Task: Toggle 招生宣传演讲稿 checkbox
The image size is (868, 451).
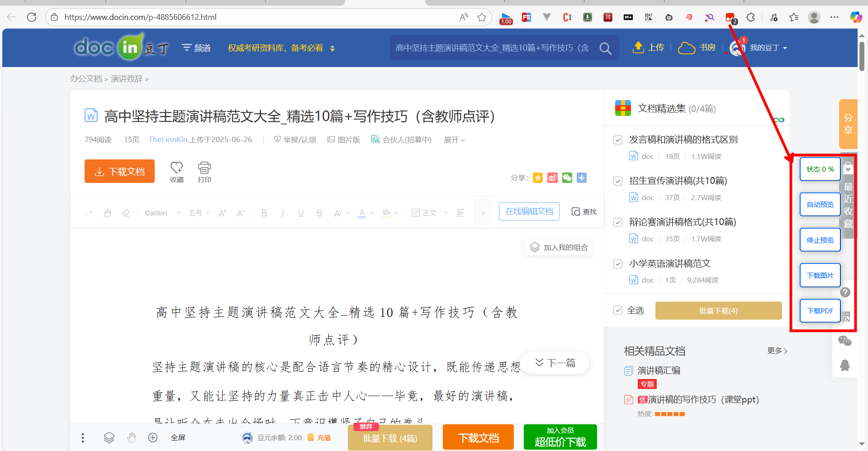Action: tap(618, 181)
